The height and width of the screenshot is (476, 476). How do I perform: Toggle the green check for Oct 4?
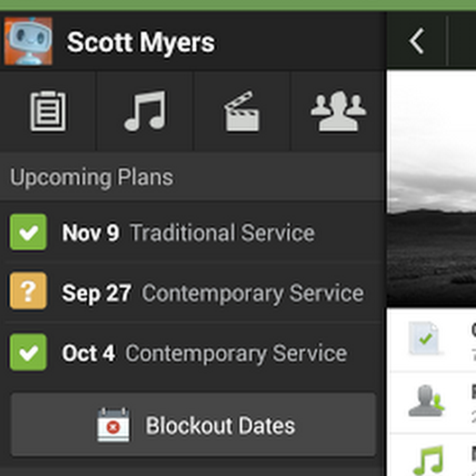click(28, 352)
